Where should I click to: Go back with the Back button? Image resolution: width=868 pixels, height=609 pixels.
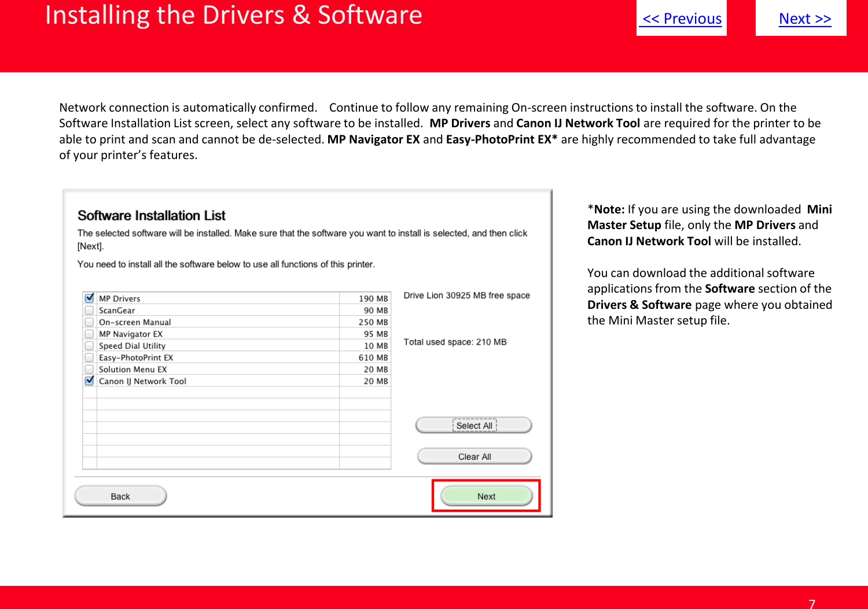click(120, 496)
